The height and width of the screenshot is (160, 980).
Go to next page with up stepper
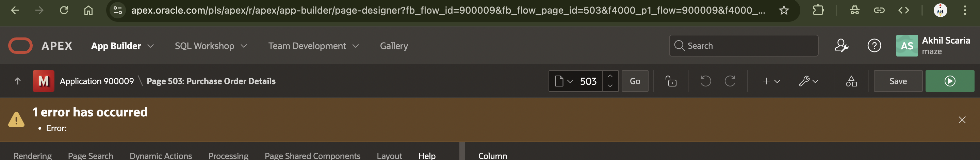610,76
